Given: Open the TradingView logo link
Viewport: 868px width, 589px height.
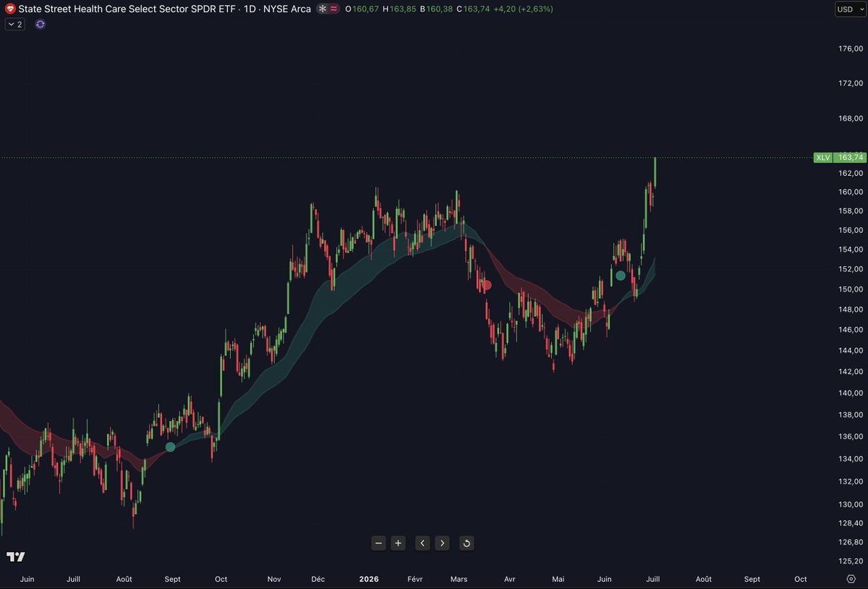Looking at the screenshot, I should tap(16, 556).
